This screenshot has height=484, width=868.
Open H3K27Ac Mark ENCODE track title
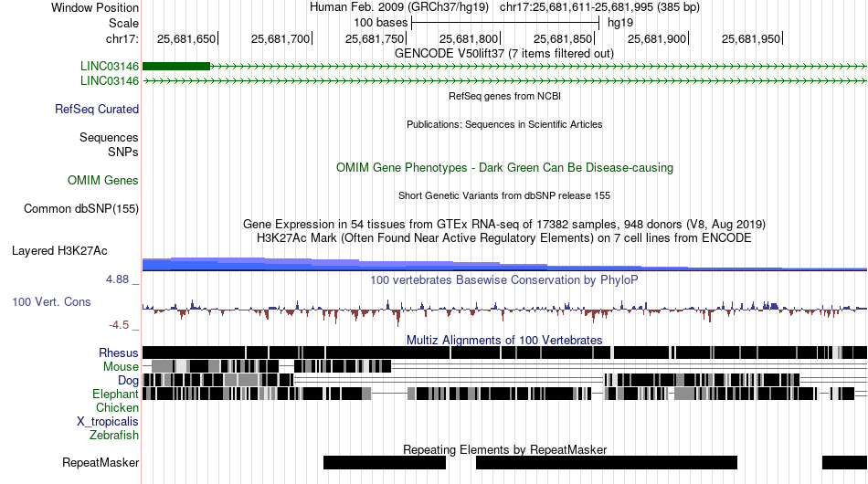tap(504, 237)
